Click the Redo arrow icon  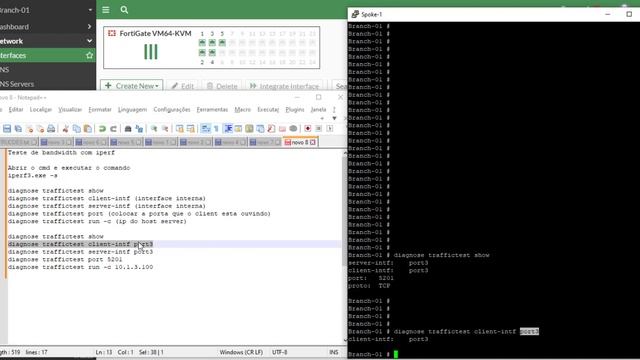tap(113, 129)
